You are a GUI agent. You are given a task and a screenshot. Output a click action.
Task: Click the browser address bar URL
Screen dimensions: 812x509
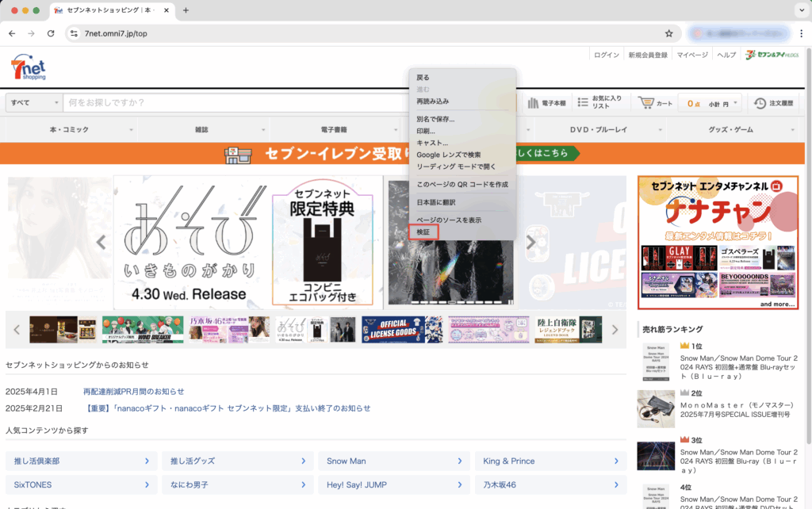pyautogui.click(x=116, y=33)
